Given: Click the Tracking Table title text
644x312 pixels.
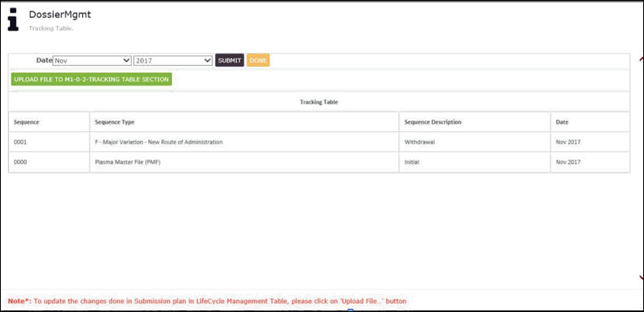Looking at the screenshot, I should (318, 102).
